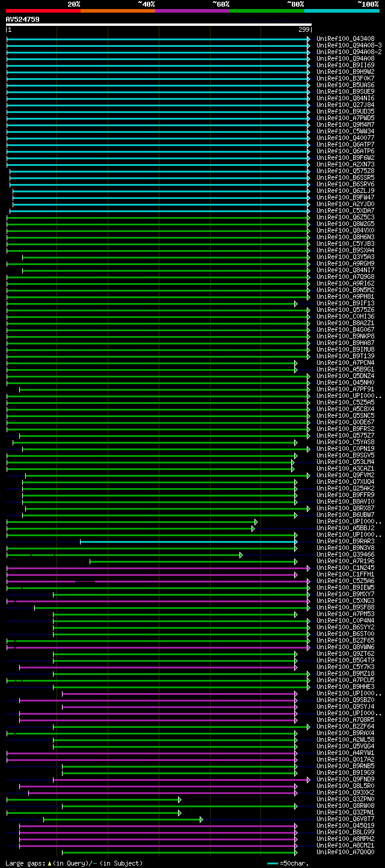
Task: Click the UniRef100_A4RYW1 label
Action: click(345, 753)
